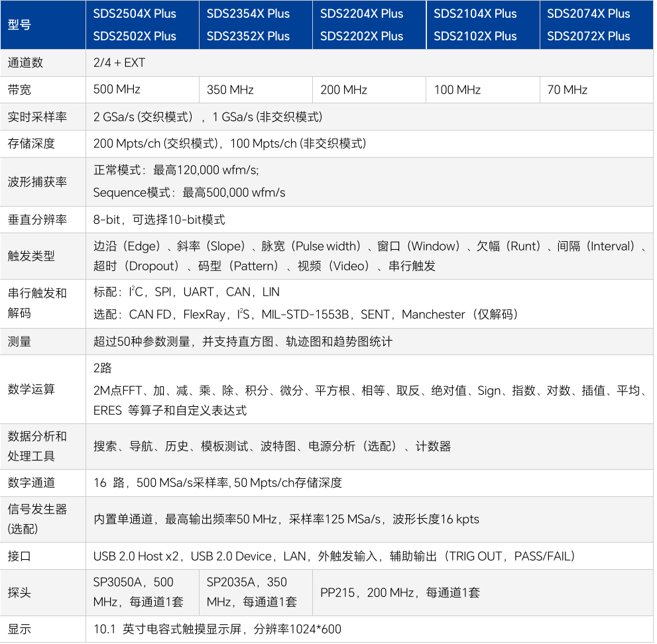Select the SDS2074X Plus model header
Screen dimensions: 657x644
click(x=588, y=14)
